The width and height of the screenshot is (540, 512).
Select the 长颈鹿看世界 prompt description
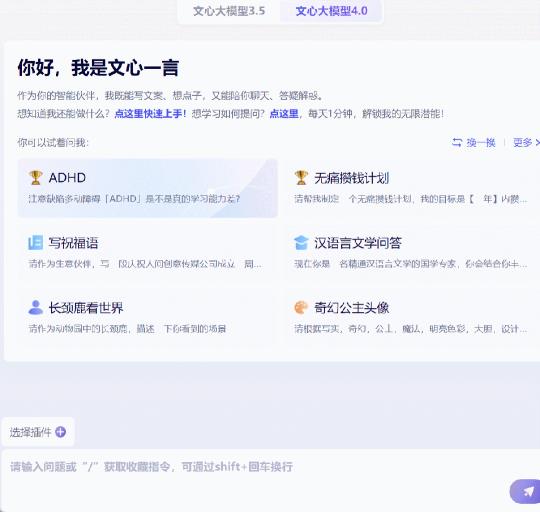127,329
